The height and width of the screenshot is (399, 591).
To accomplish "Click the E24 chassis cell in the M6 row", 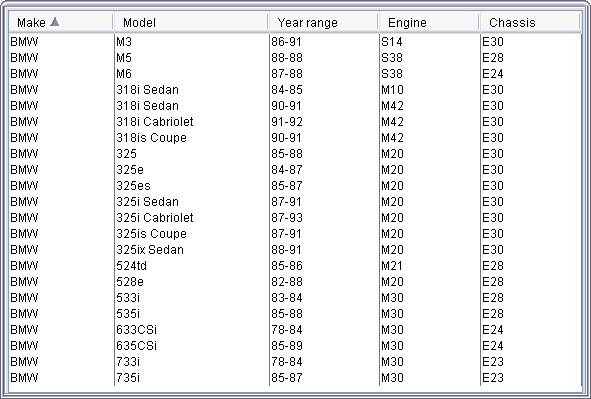I will coord(531,74).
